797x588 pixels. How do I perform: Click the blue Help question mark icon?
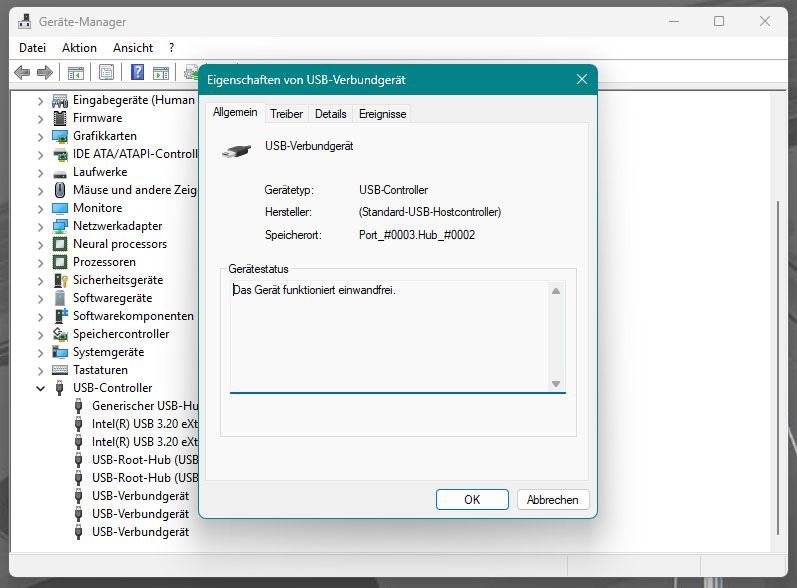pyautogui.click(x=137, y=72)
